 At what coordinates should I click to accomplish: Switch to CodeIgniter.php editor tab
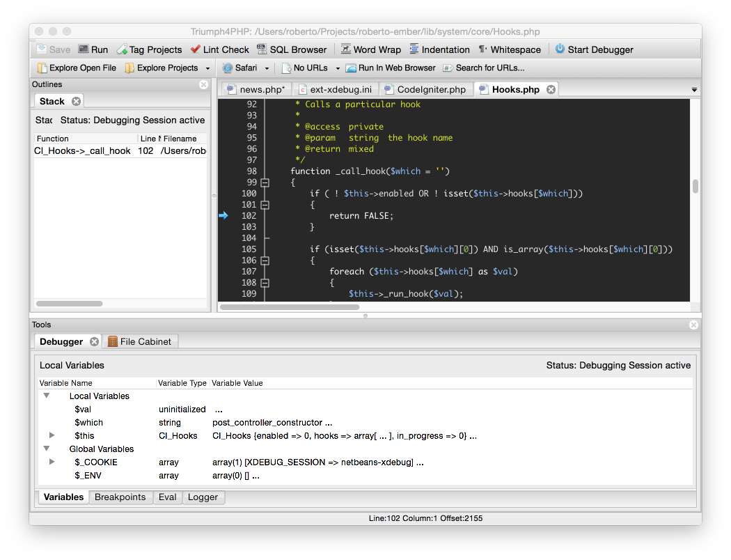pos(426,90)
